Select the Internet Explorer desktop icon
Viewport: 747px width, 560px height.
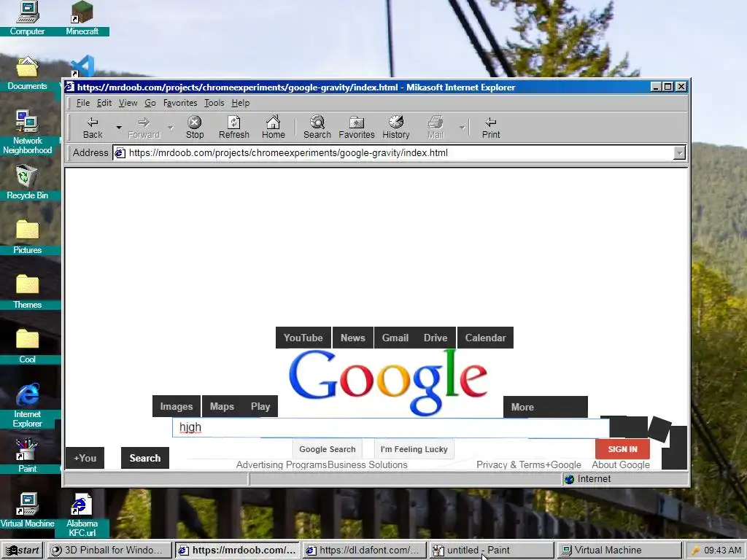pyautogui.click(x=27, y=405)
